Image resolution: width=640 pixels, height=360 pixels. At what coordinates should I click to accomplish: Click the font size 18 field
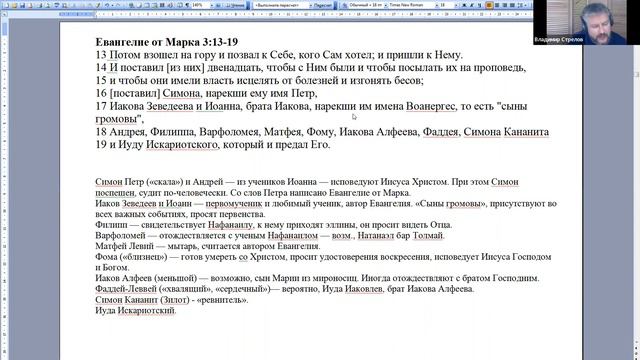[x=447, y=5]
